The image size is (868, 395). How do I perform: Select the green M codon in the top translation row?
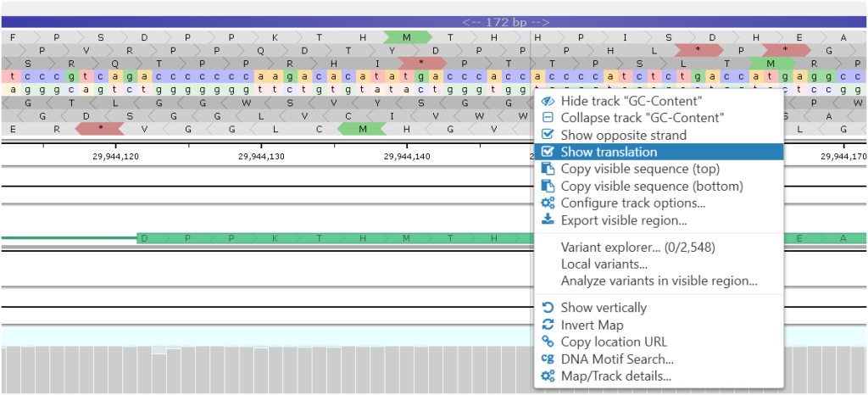point(408,37)
